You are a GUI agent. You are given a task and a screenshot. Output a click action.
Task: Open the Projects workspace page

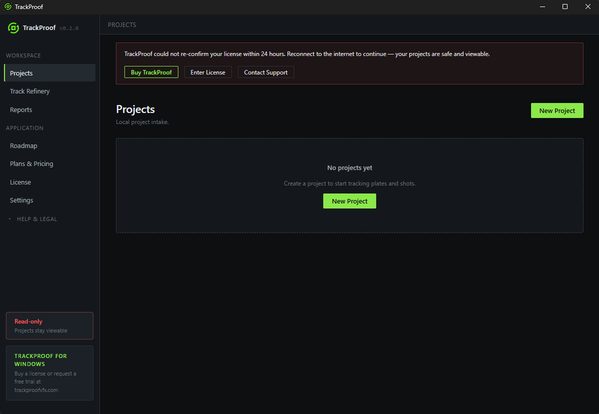point(50,73)
